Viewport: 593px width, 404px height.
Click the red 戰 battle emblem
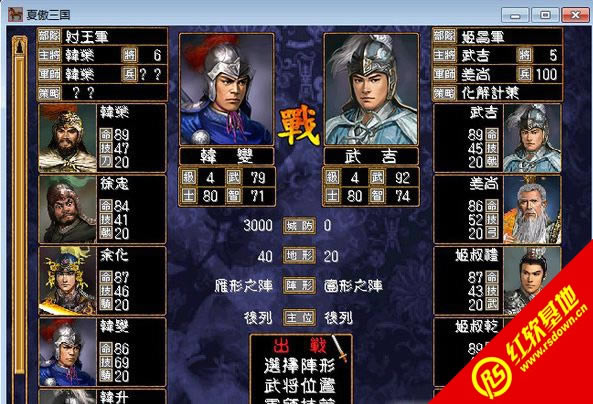coord(299,128)
